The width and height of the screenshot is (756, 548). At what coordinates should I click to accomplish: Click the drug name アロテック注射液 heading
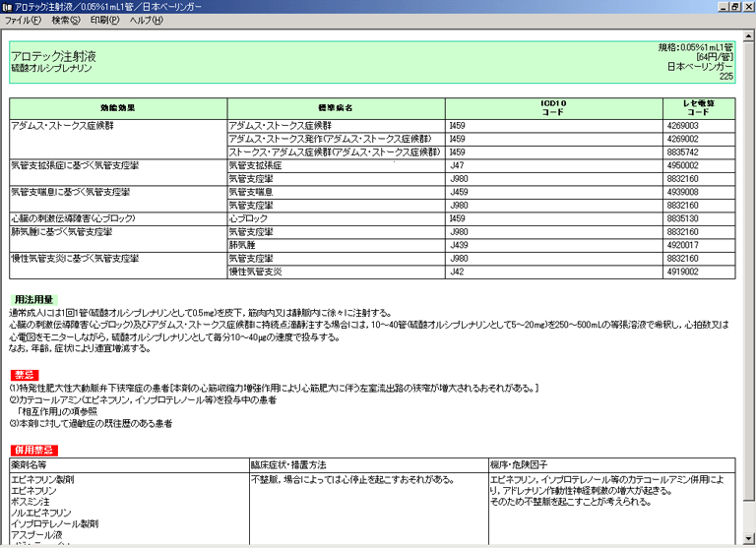point(53,56)
